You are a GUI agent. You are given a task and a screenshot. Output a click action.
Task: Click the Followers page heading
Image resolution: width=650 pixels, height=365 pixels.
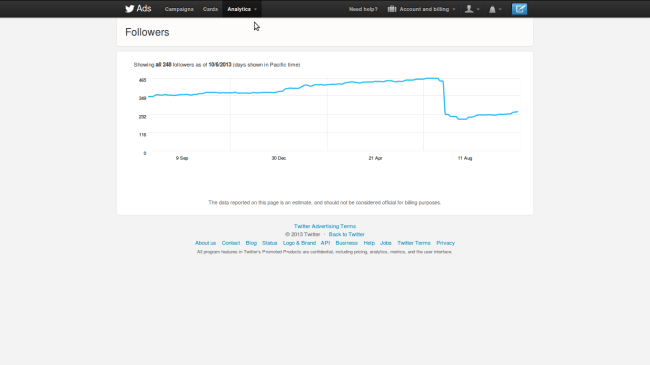click(147, 32)
